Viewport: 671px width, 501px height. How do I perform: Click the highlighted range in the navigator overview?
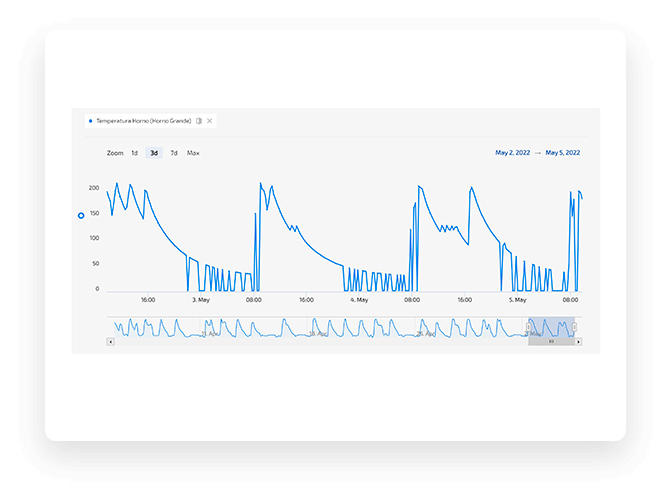552,327
